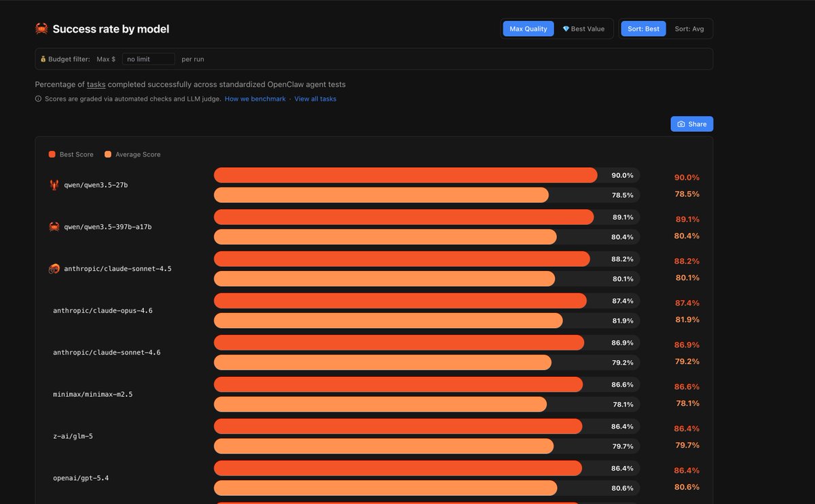Select the Max Quality mode
Screen dimensions: 815x504
pyautogui.click(x=528, y=29)
